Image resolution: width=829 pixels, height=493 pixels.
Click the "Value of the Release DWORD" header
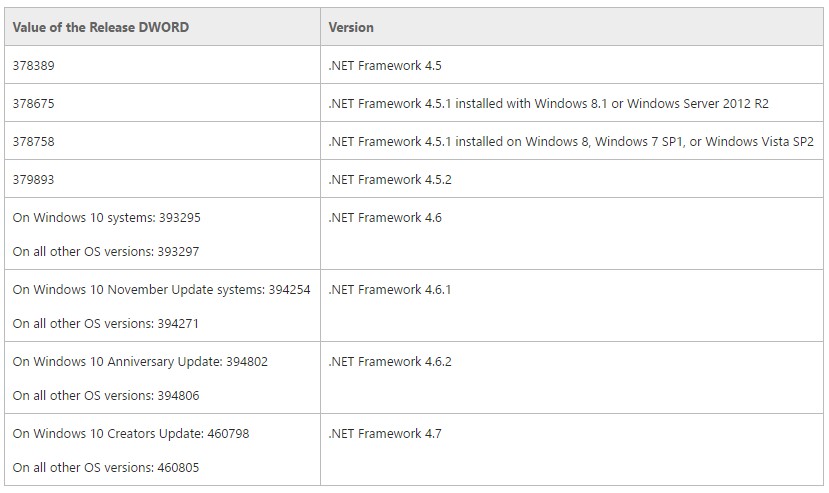[100, 27]
